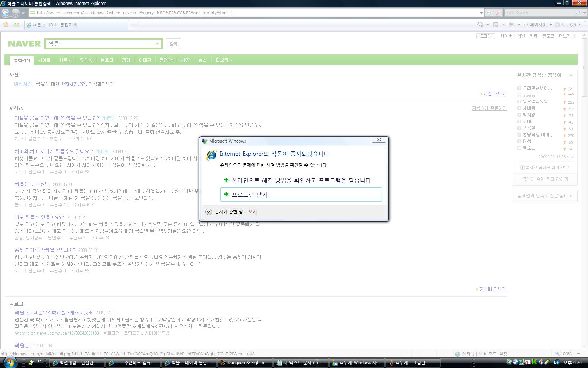Screen dimensions: 588x368
Task: Open the 썩을놈 ... 부처님 result
Action: [x=32, y=184]
